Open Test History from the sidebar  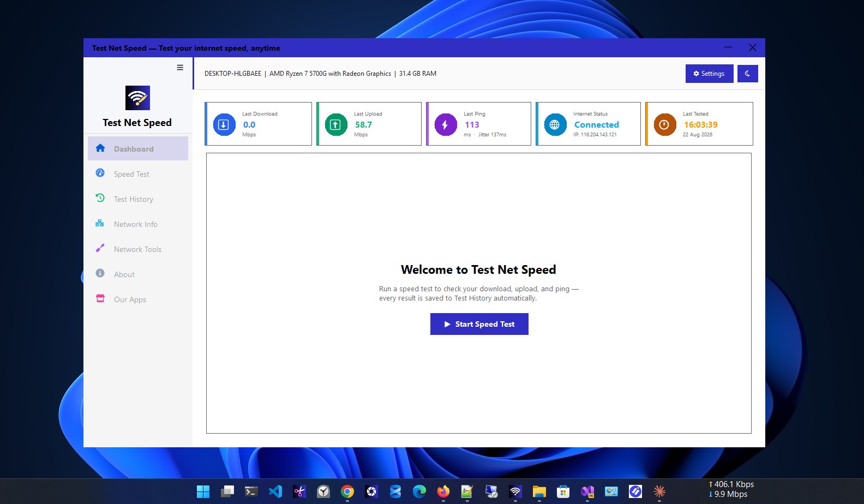(138, 199)
